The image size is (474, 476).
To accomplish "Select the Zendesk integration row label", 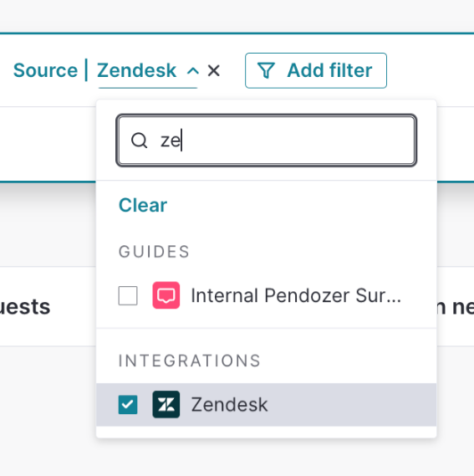I will [229, 405].
